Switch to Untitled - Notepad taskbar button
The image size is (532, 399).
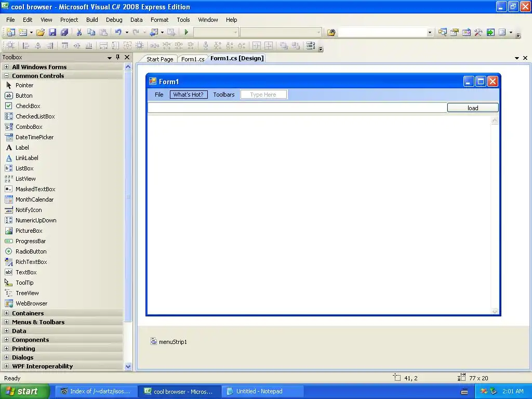(x=261, y=391)
